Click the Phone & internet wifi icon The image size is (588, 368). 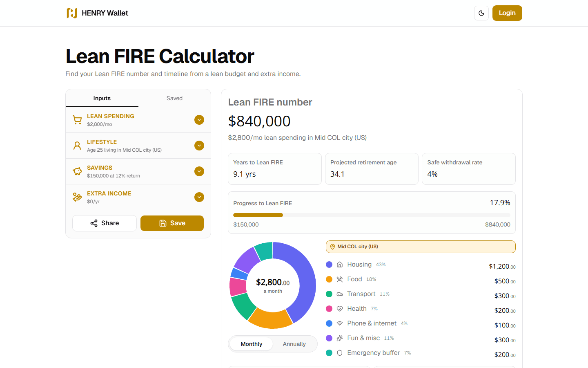[340, 323]
